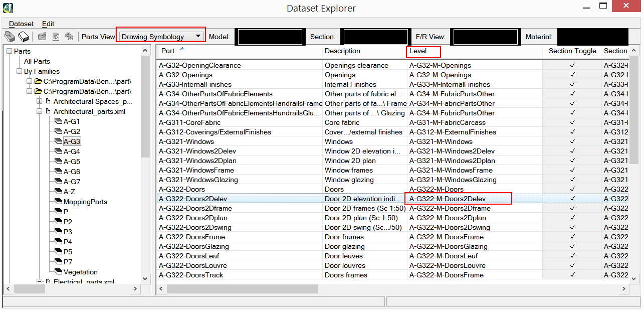The width and height of the screenshot is (644, 311).
Task: Sort by the Part column header
Action: (240, 51)
